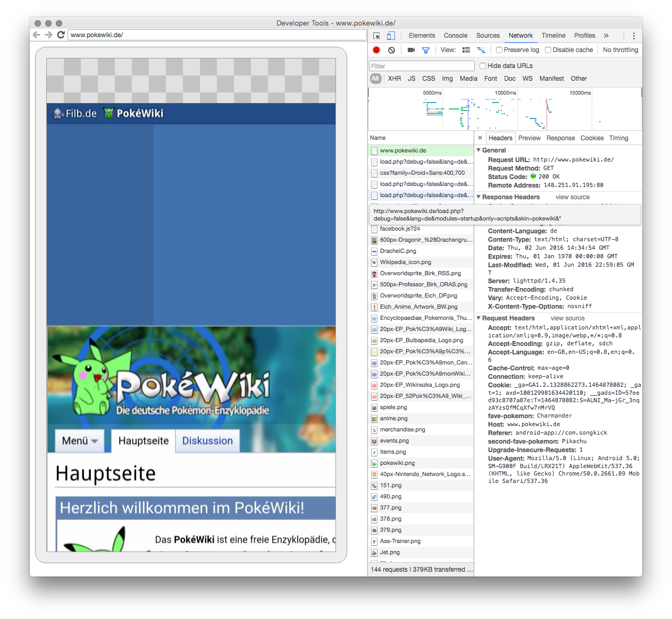Open the Diskussion page tab
This screenshot has height=619, width=672.
pyautogui.click(x=207, y=440)
